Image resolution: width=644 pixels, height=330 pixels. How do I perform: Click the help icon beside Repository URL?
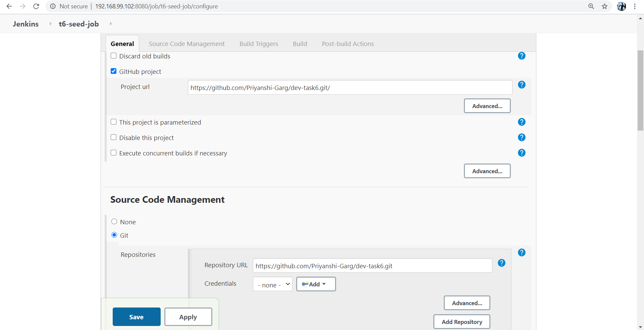coord(501,263)
